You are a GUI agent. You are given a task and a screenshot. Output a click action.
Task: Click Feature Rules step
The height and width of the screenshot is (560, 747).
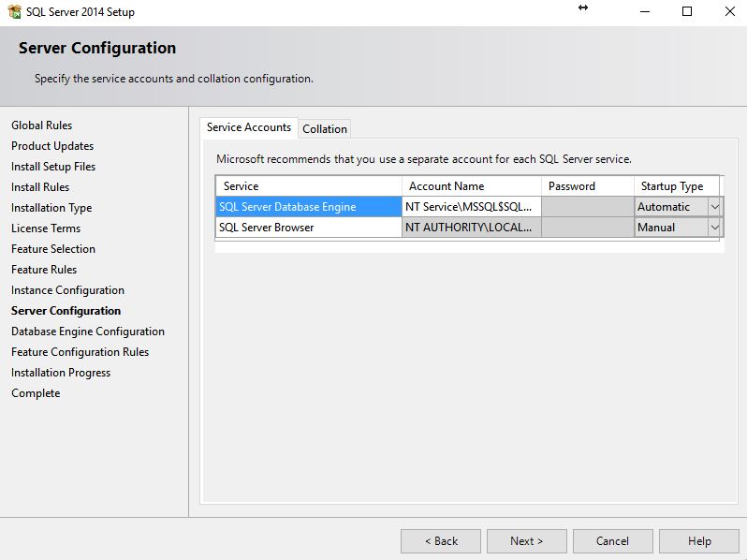[x=44, y=270]
